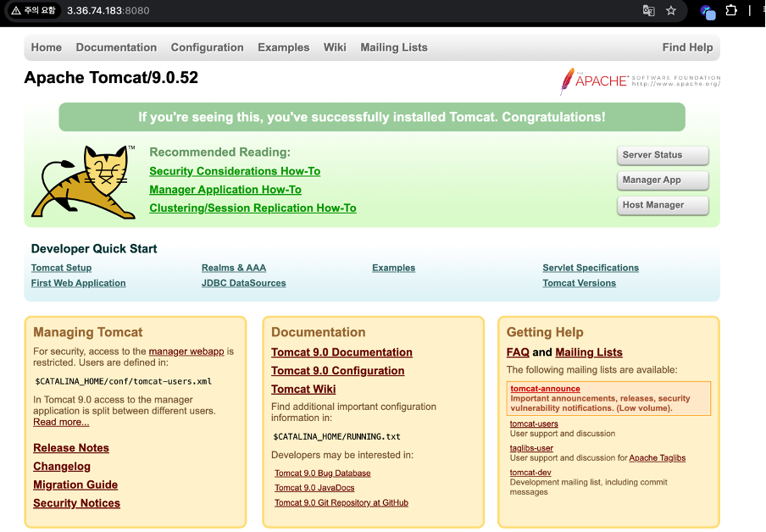Click the Apache Software Foundation logo
This screenshot has height=532, width=766.
(640, 80)
